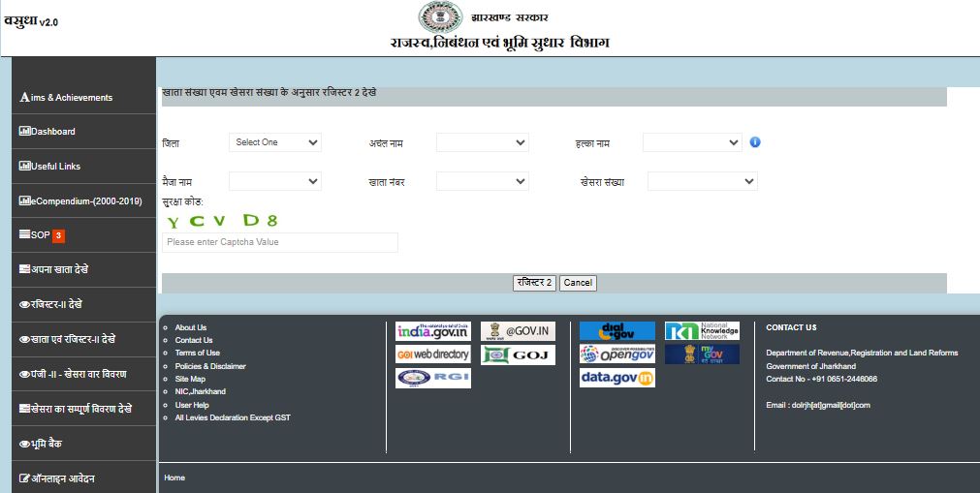Open ऑनलाइन आवेदन in sidebar
Viewport: 980px width, 493px height.
pos(83,478)
